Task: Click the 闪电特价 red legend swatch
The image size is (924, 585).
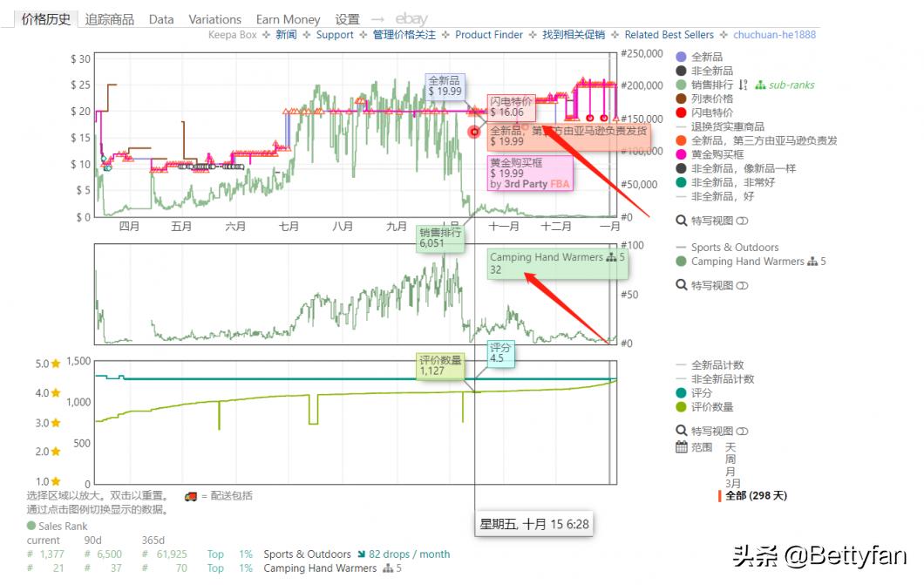Action: (682, 112)
